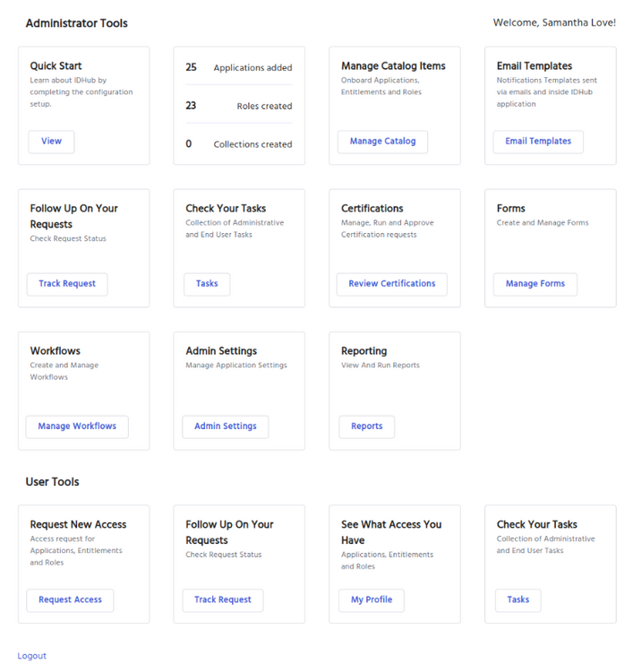The height and width of the screenshot is (672, 633).
Task: Click Track Request in User Tools
Action: click(222, 600)
